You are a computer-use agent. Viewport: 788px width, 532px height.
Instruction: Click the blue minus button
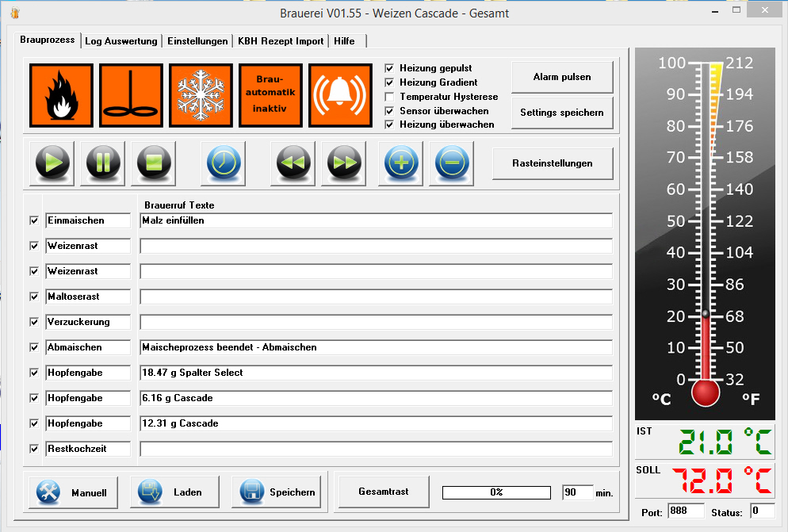point(452,163)
